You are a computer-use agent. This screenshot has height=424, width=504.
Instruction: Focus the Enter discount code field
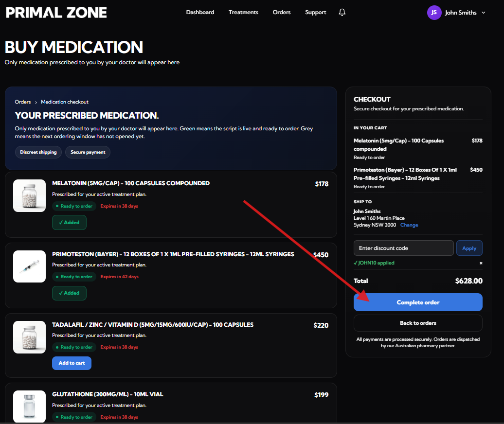click(x=403, y=248)
